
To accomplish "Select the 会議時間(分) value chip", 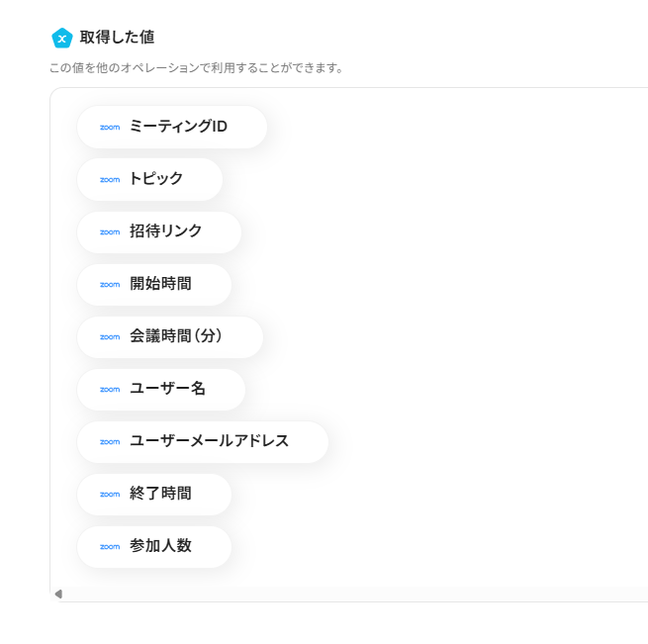I will pos(176,337).
